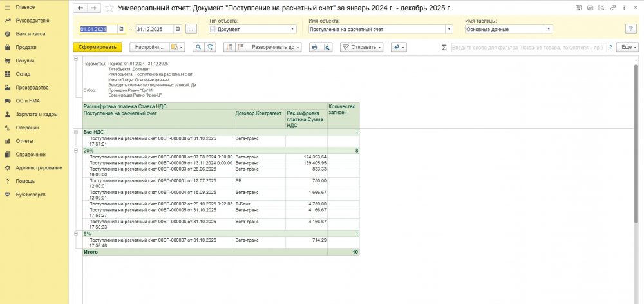
Task: Click the start date field 01.01.2024
Action: click(x=99, y=29)
